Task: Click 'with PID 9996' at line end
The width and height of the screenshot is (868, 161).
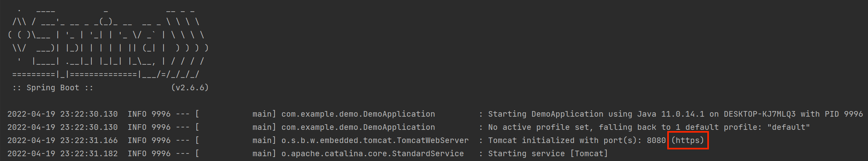Action: [x=832, y=114]
